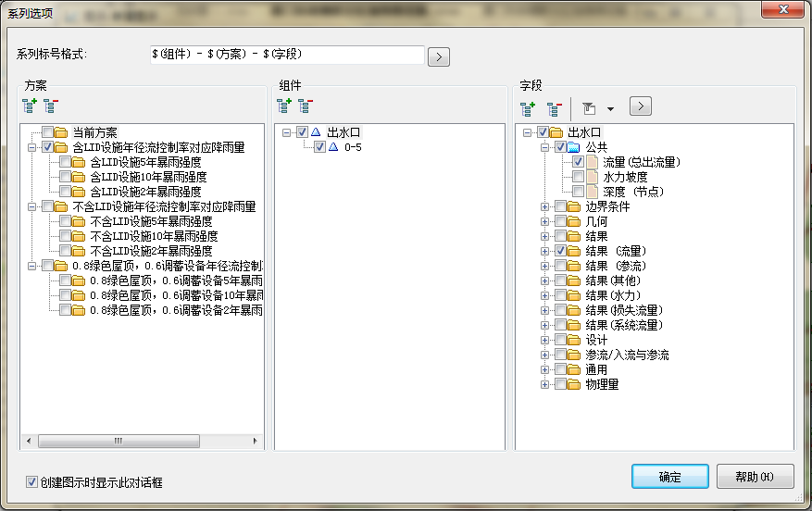The image size is (812, 511).
Task: Click collapse-all icon in 组件 panel
Action: [x=306, y=106]
